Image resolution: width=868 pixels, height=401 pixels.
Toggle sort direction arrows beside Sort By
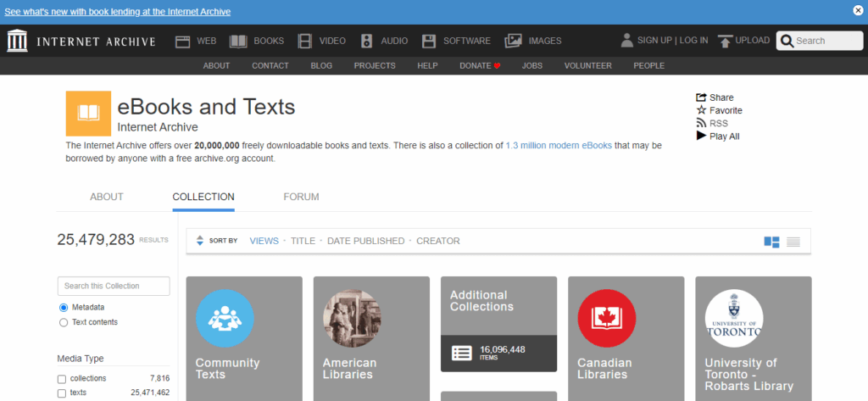pyautogui.click(x=200, y=241)
